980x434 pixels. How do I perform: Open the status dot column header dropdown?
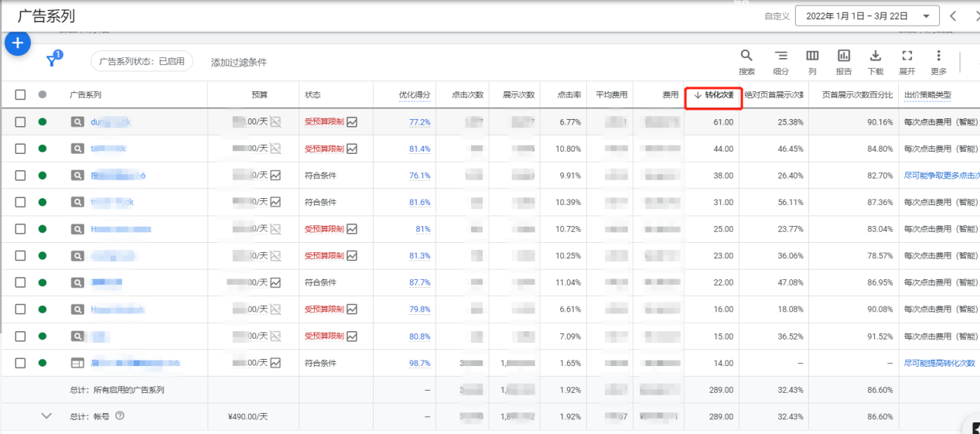pyautogui.click(x=43, y=94)
